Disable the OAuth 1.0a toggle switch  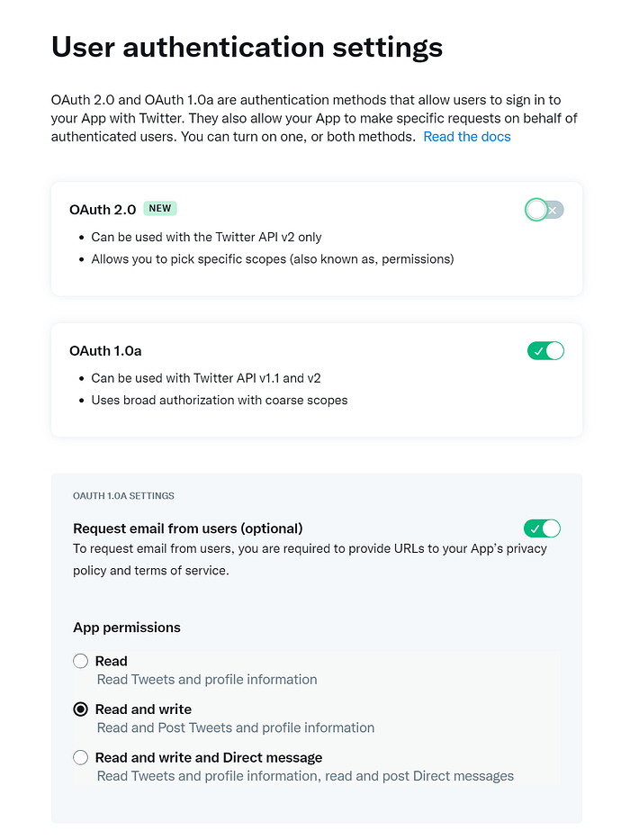[x=545, y=351]
